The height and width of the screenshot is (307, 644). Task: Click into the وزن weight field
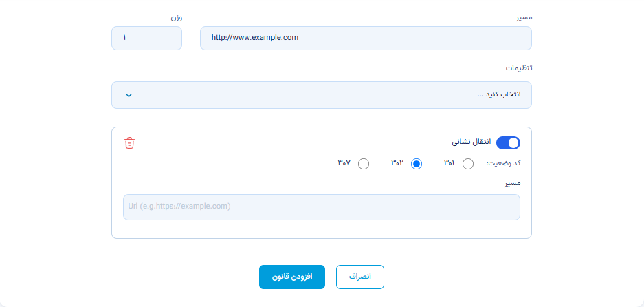point(146,39)
